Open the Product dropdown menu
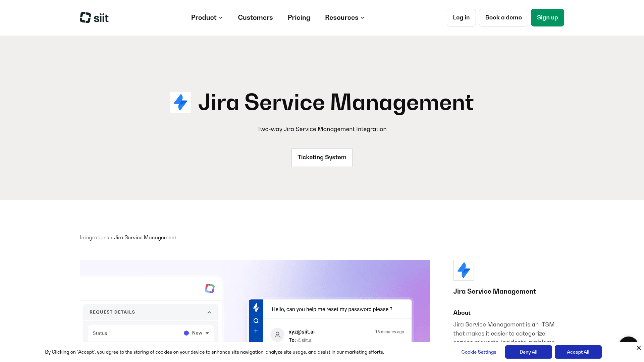The width and height of the screenshot is (644, 362). pos(207,17)
